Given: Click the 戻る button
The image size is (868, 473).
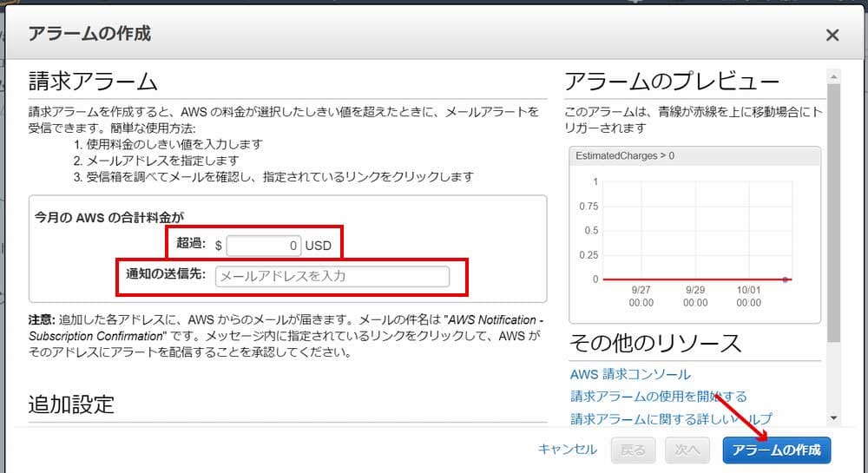Looking at the screenshot, I should tap(634, 450).
